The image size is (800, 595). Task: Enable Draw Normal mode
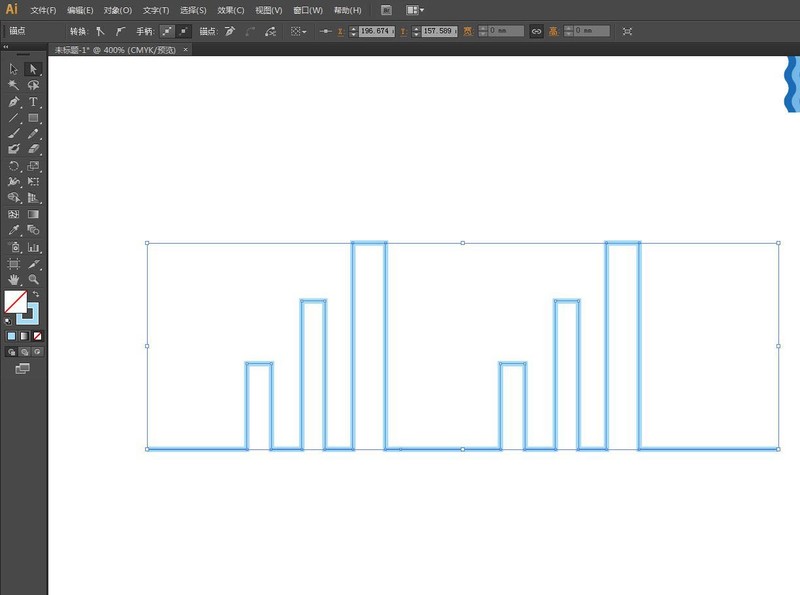(x=11, y=352)
